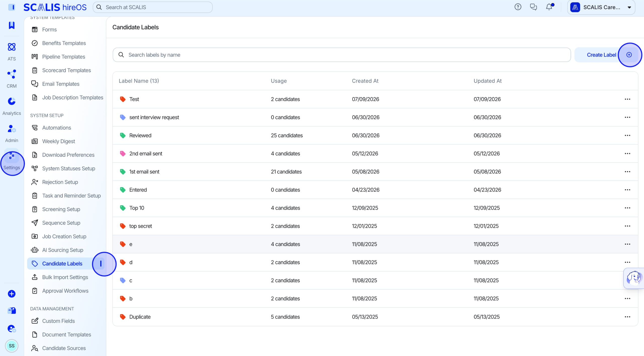Open the SS user avatar

coord(12,346)
